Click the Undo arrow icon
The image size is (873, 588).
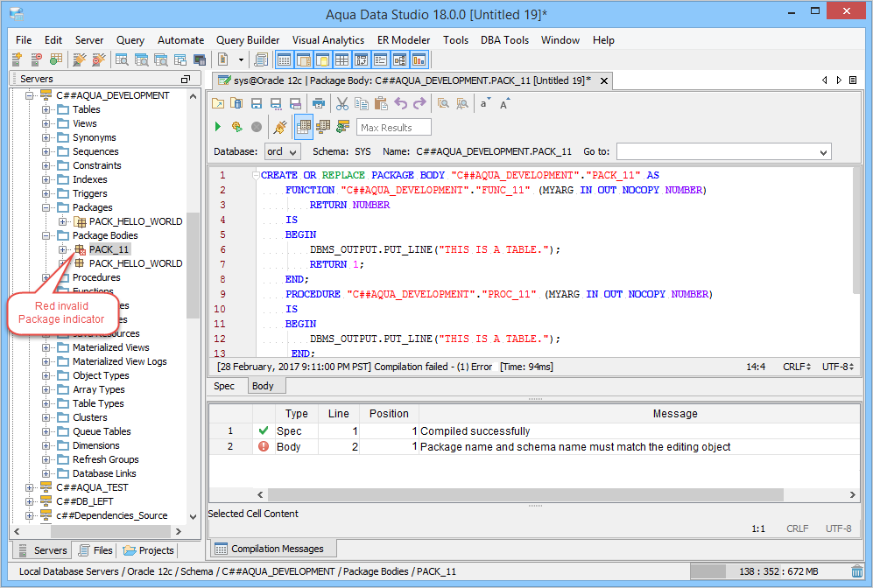tap(400, 103)
